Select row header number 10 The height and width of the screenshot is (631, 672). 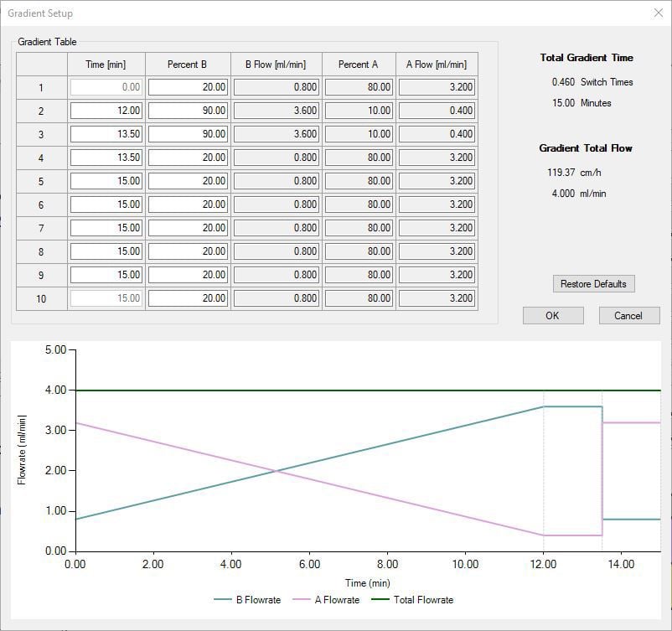tap(42, 299)
